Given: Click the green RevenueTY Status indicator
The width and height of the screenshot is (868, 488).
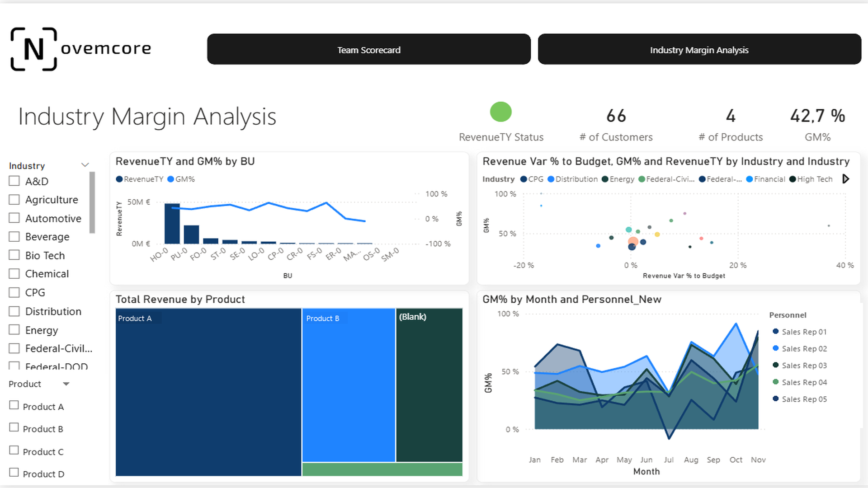Looking at the screenshot, I should tap(500, 112).
